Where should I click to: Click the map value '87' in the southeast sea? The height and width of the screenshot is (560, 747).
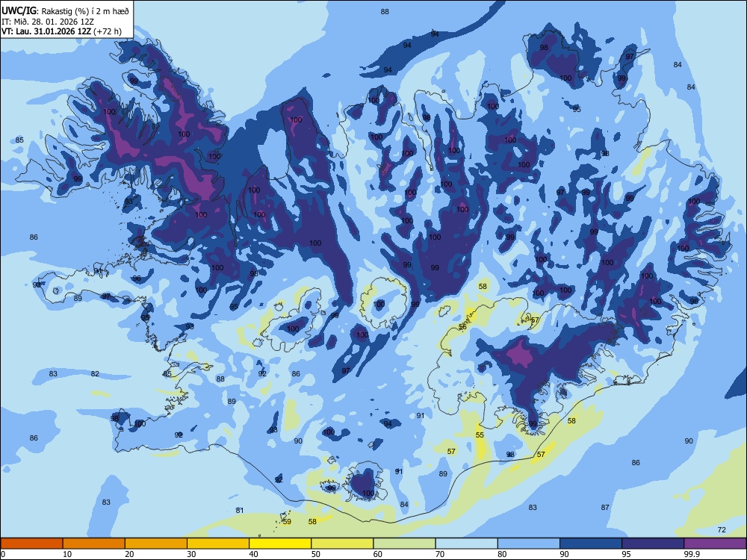point(605,507)
